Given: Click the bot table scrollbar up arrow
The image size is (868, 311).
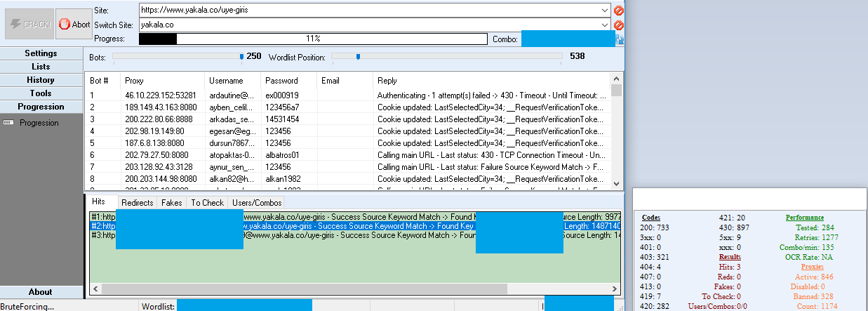Looking at the screenshot, I should click(x=617, y=79).
